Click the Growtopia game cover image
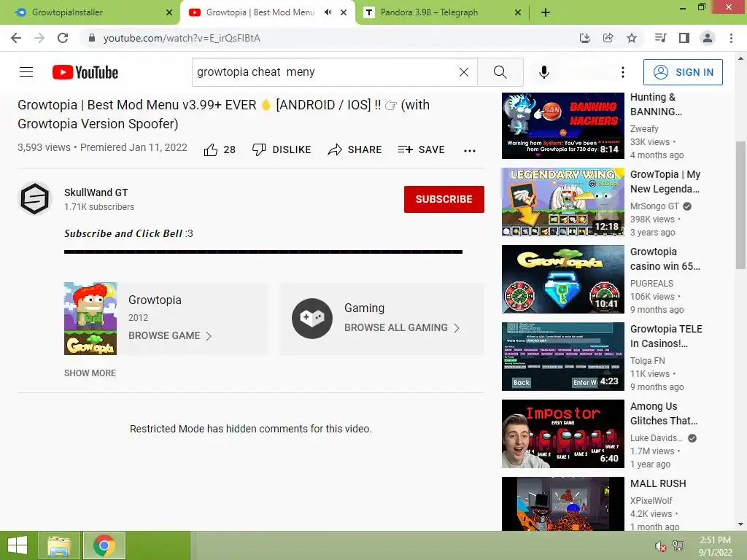This screenshot has height=560, width=747. 90,319
